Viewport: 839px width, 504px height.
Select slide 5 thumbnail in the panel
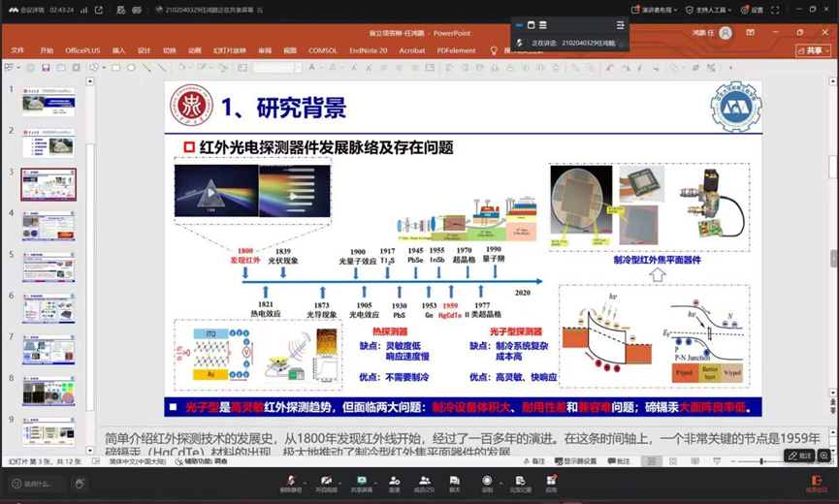pyautogui.click(x=48, y=268)
